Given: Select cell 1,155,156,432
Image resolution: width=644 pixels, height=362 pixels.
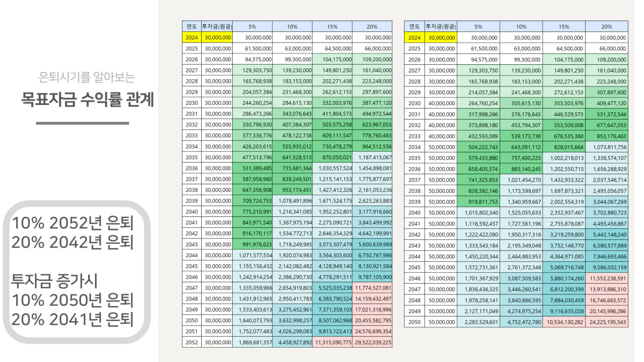Looking at the screenshot, I should pyautogui.click(x=253, y=266).
